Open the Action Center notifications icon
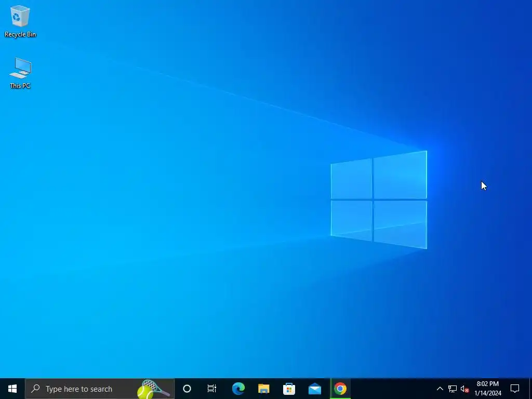The image size is (532, 399). pyautogui.click(x=515, y=389)
